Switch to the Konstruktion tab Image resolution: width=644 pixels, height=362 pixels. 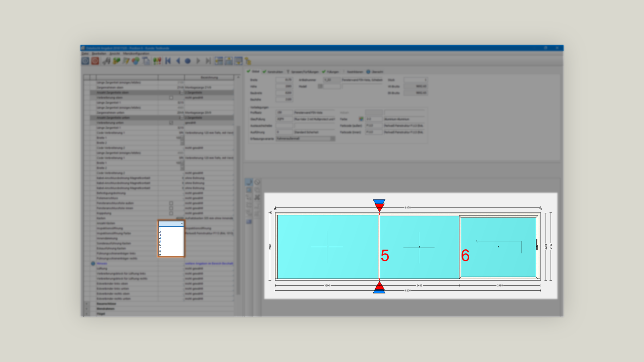pos(273,72)
